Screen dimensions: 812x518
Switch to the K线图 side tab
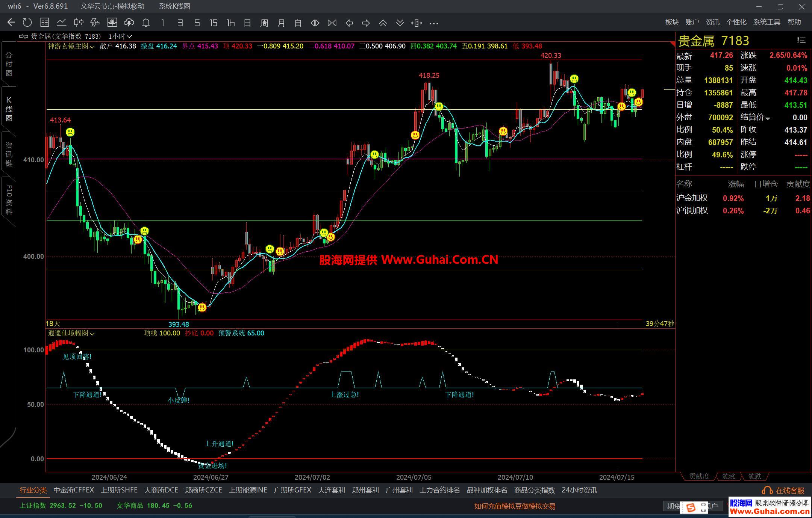click(9, 109)
